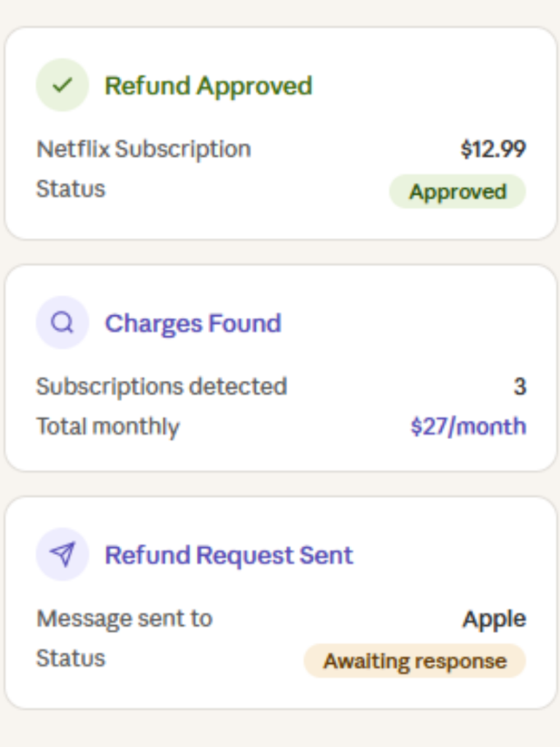The height and width of the screenshot is (747, 560).
Task: Click the green Approved status badge
Action: pos(457,191)
